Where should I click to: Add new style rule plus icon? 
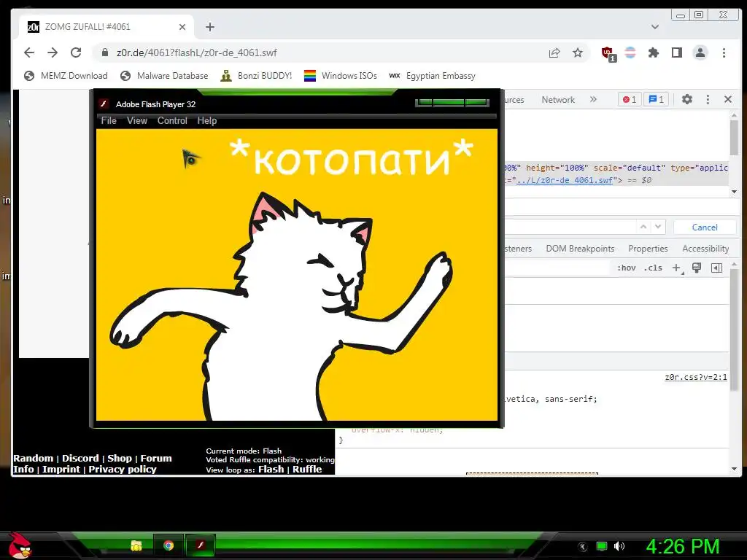coord(677,268)
